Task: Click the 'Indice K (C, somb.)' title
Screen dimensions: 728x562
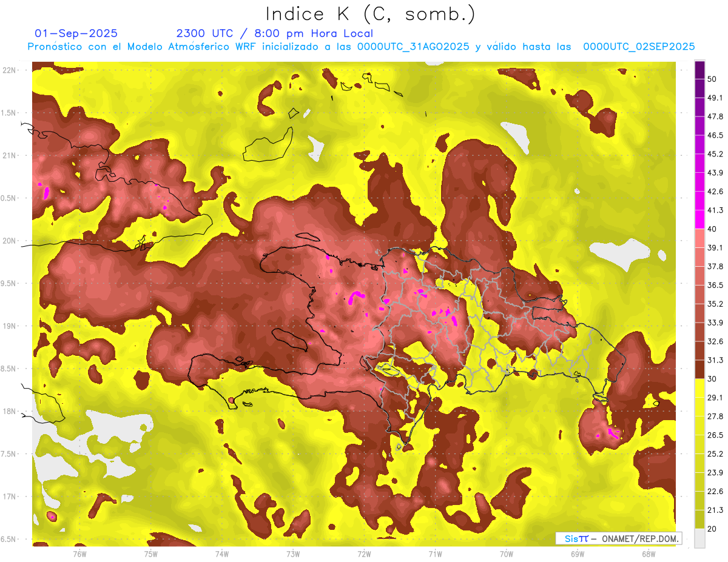Action: click(371, 14)
